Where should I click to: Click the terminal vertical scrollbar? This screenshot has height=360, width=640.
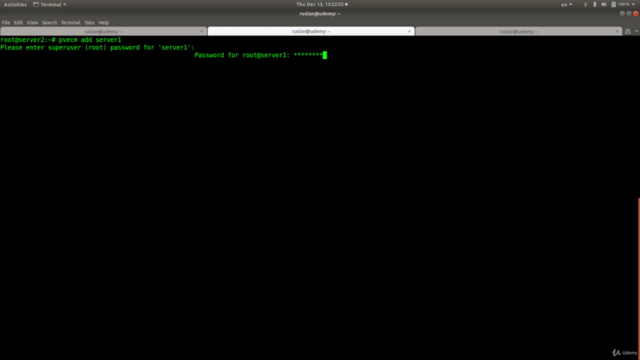click(x=639, y=278)
